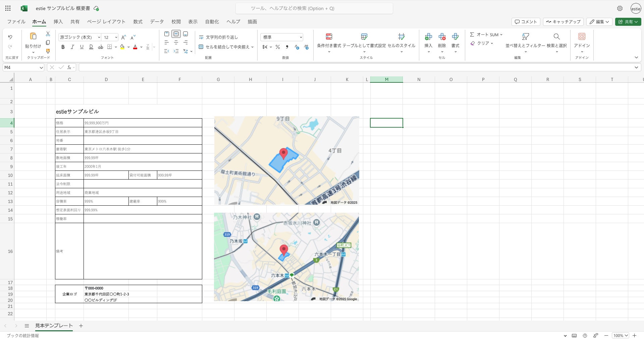The image size is (644, 339).
Task: Click the green 共有 share button
Action: click(x=628, y=22)
